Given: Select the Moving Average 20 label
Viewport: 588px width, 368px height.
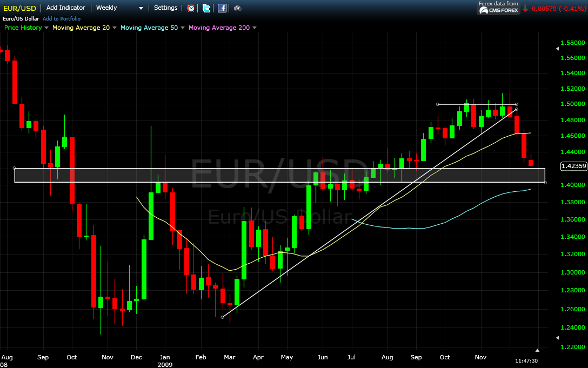Looking at the screenshot, I should (x=81, y=28).
